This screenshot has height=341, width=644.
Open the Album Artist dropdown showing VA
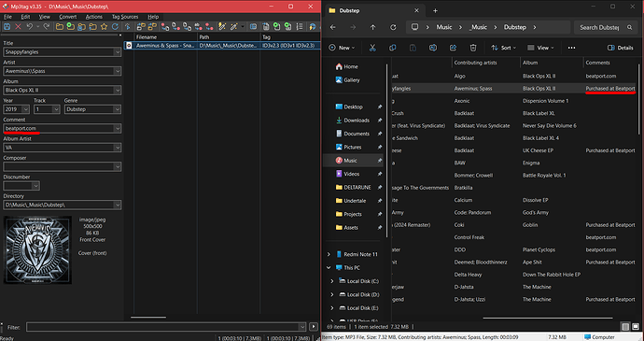coord(118,148)
